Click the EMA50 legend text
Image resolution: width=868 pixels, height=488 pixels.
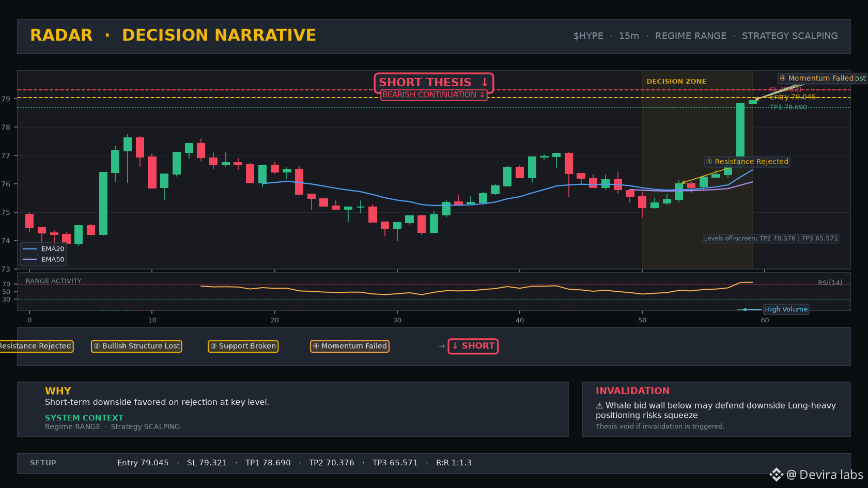[x=53, y=259]
